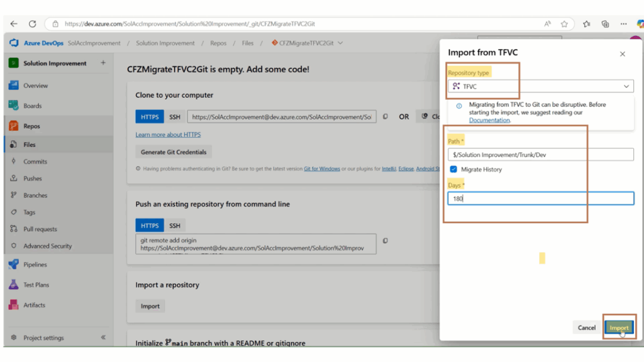Click Files breadcrumb
Screen dimensions: 644x362
(x=248, y=43)
